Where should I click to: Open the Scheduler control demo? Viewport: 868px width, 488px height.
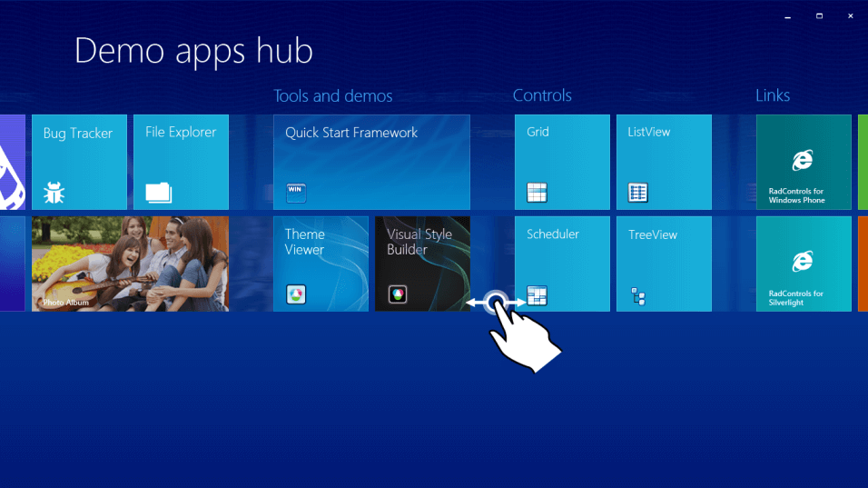tap(562, 264)
